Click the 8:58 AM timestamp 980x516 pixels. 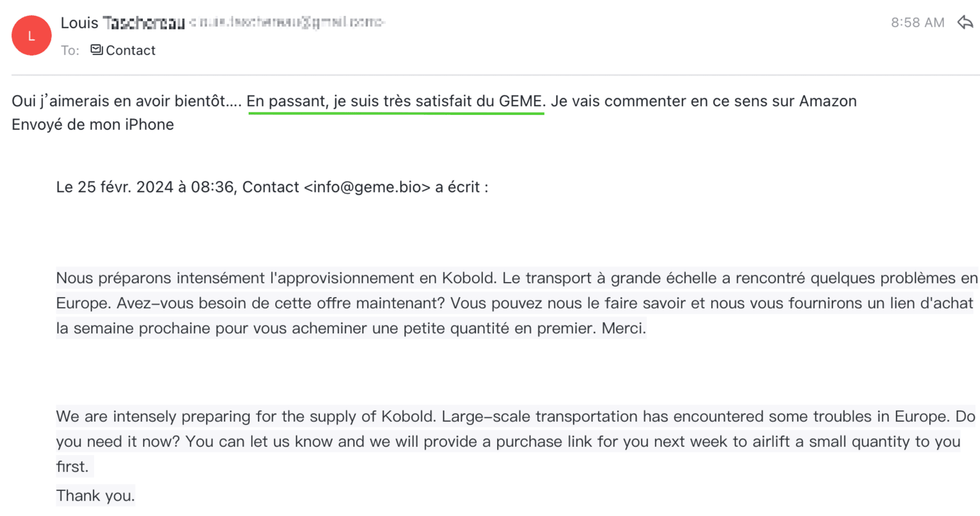pos(917,22)
